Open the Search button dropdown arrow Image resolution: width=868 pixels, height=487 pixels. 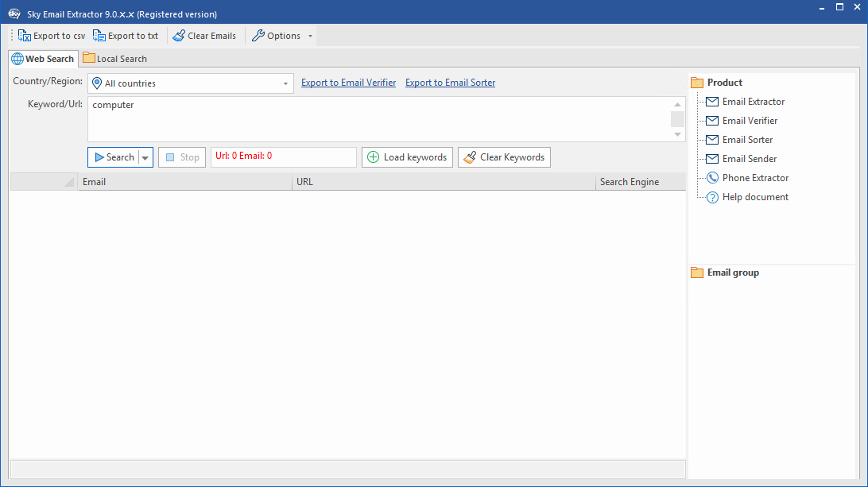pos(145,157)
